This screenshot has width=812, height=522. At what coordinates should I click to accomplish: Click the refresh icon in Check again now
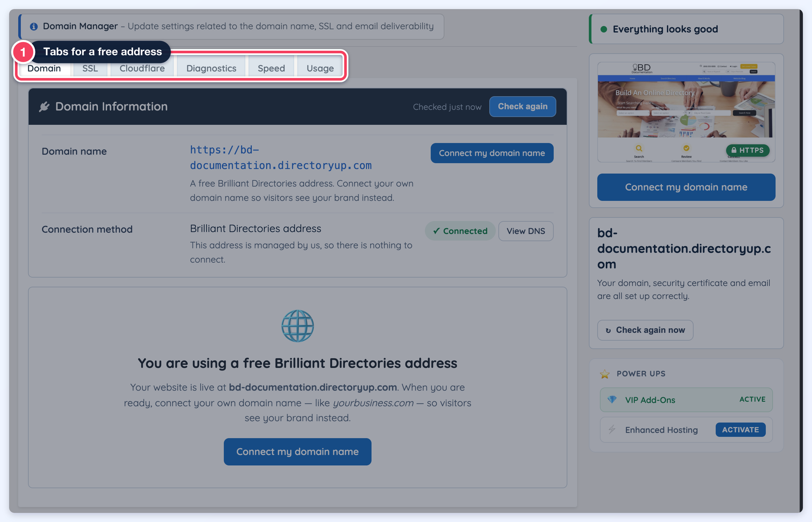[608, 331]
